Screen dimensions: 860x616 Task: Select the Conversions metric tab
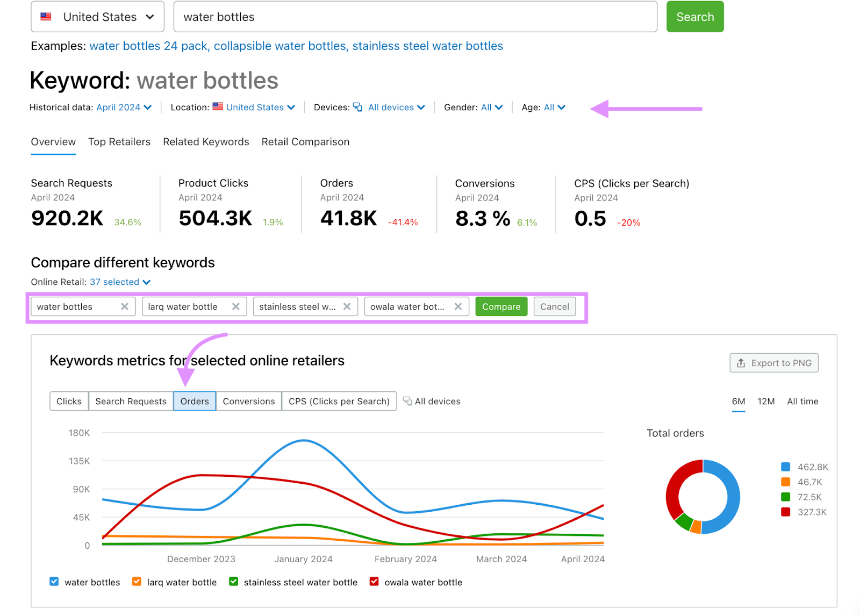click(248, 401)
